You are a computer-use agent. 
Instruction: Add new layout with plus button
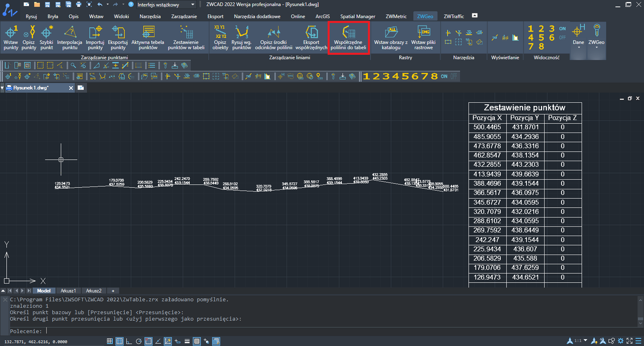click(113, 291)
